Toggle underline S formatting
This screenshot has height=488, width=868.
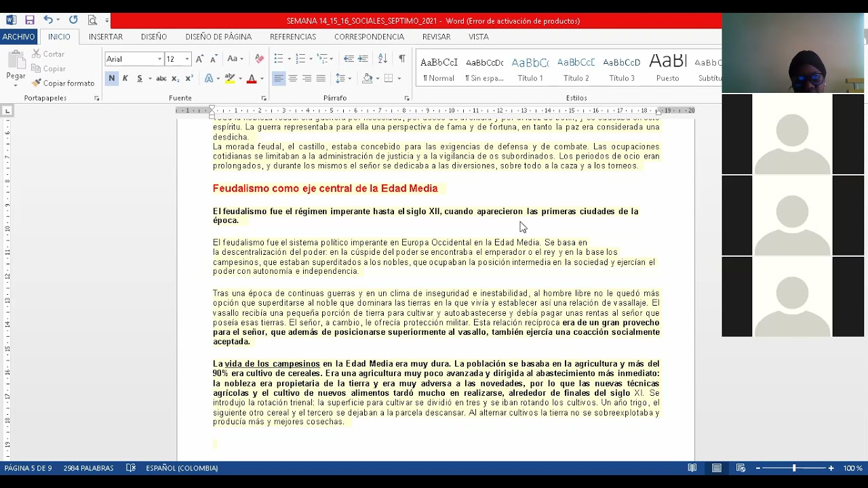pos(140,79)
